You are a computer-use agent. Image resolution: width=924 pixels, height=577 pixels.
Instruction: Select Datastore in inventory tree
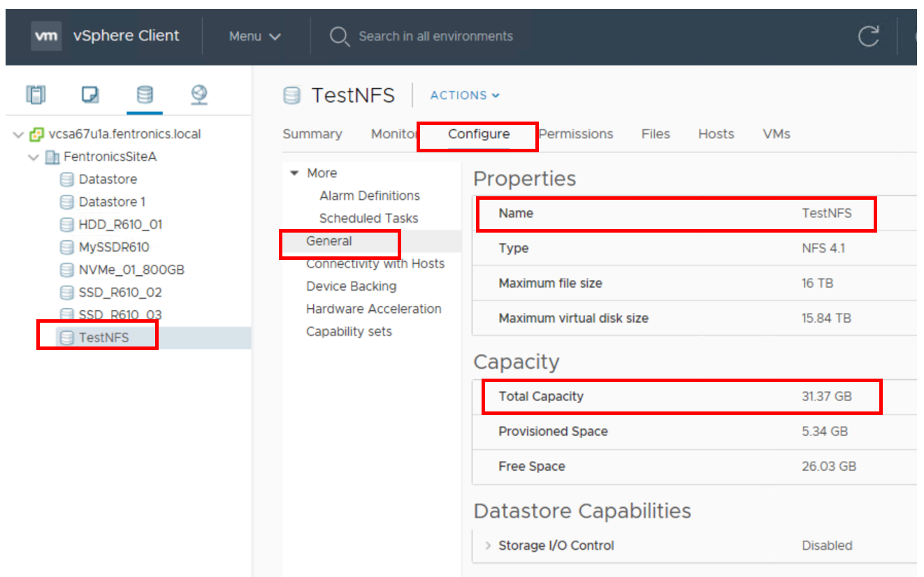coord(108,180)
